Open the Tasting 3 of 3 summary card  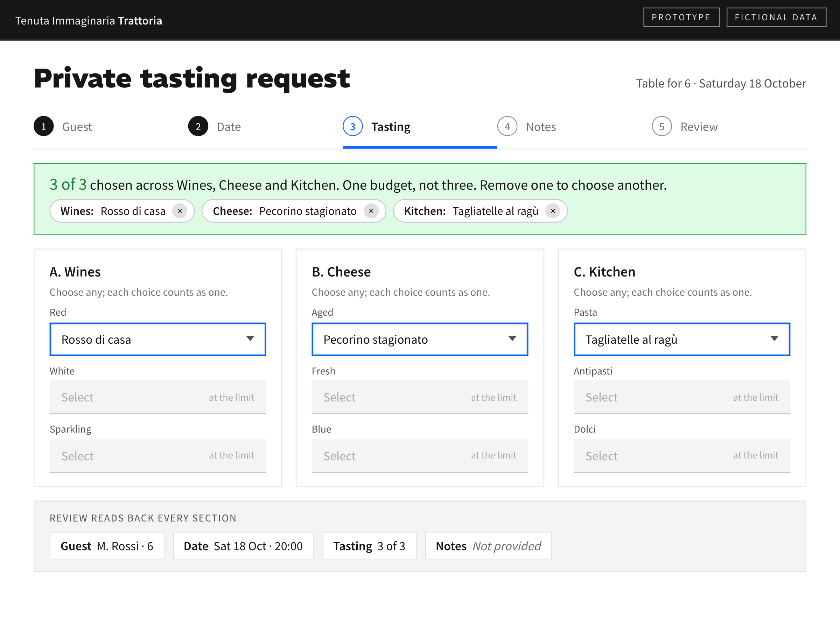pos(370,546)
